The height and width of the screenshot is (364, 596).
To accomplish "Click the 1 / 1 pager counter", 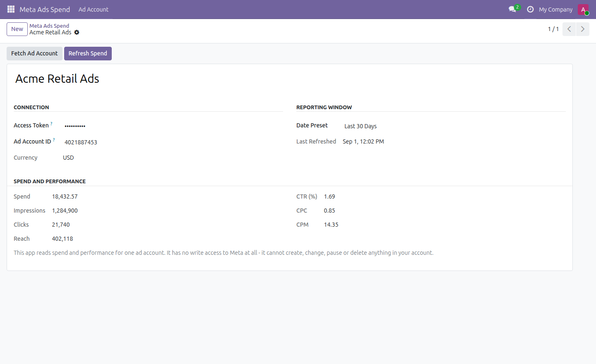I will 553,29.
